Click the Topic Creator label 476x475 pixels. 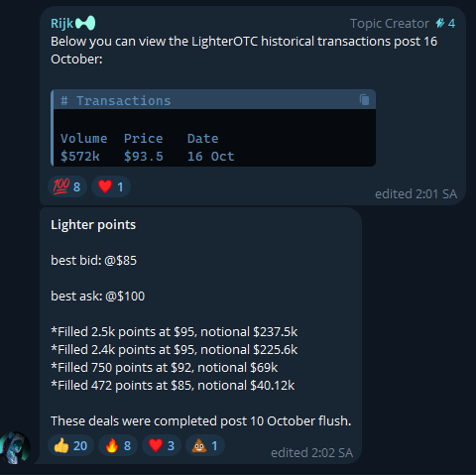click(x=390, y=24)
